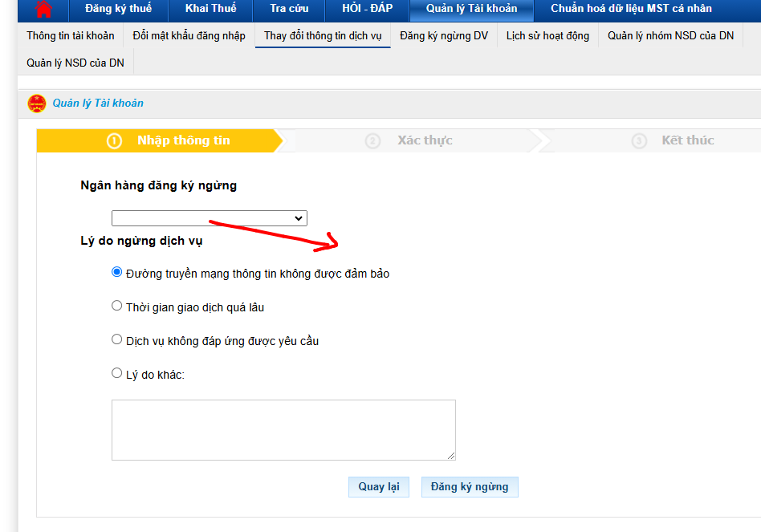Click into the other reason text area

[283, 429]
